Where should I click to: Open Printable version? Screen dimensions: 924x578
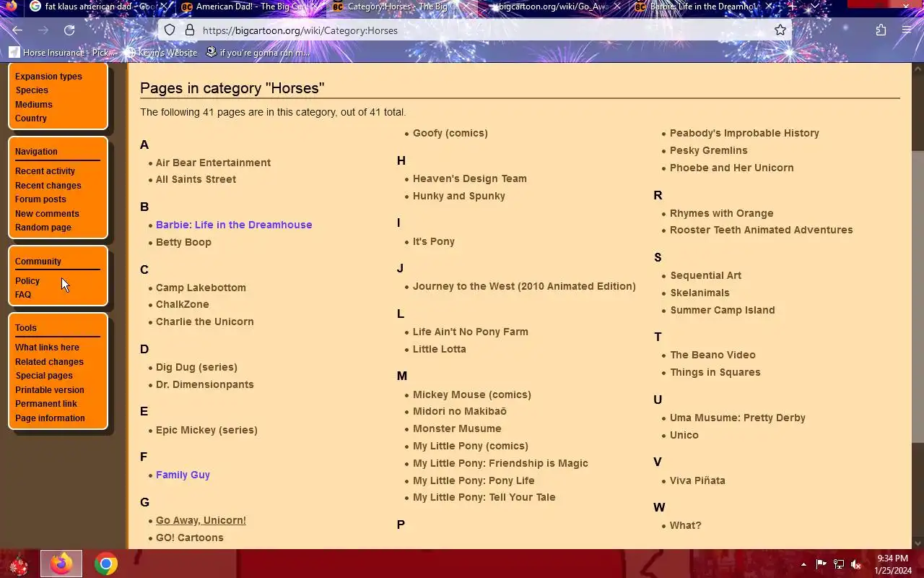tap(50, 390)
